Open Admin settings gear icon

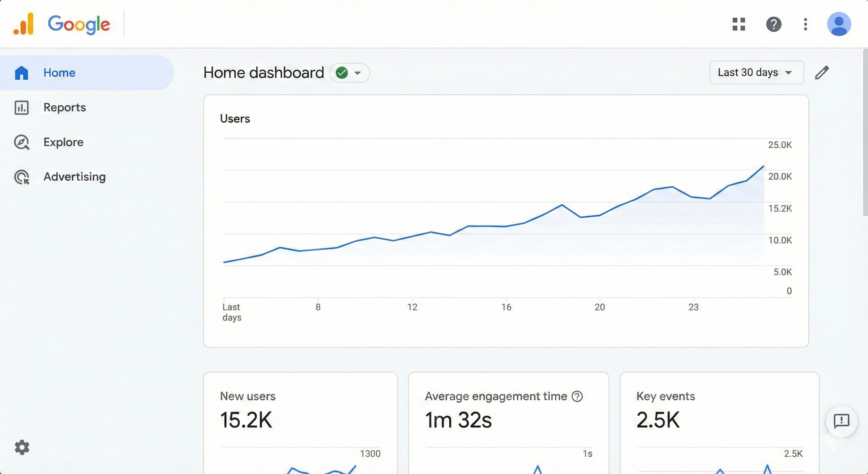(x=22, y=447)
